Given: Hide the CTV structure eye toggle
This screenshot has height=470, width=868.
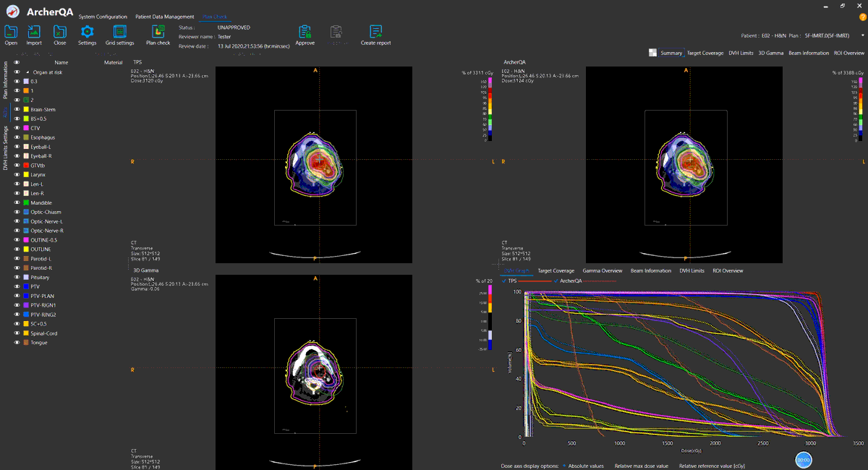Looking at the screenshot, I should 17,128.
